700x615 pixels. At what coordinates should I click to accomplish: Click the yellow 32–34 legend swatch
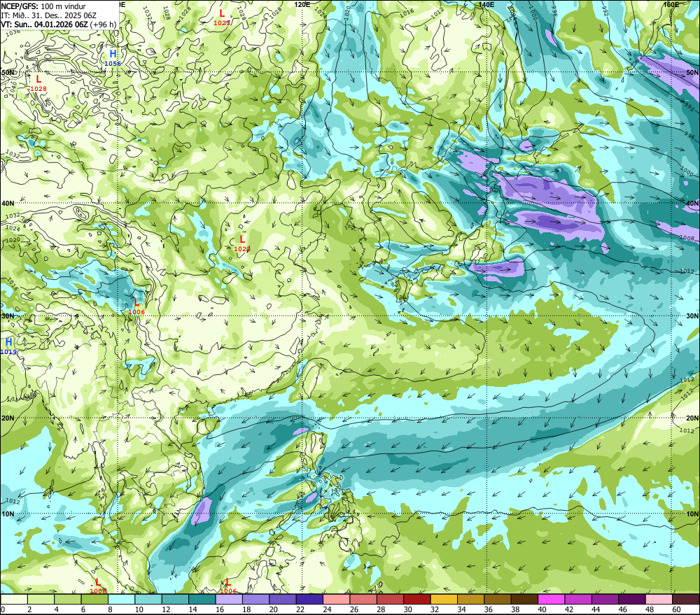click(444, 599)
